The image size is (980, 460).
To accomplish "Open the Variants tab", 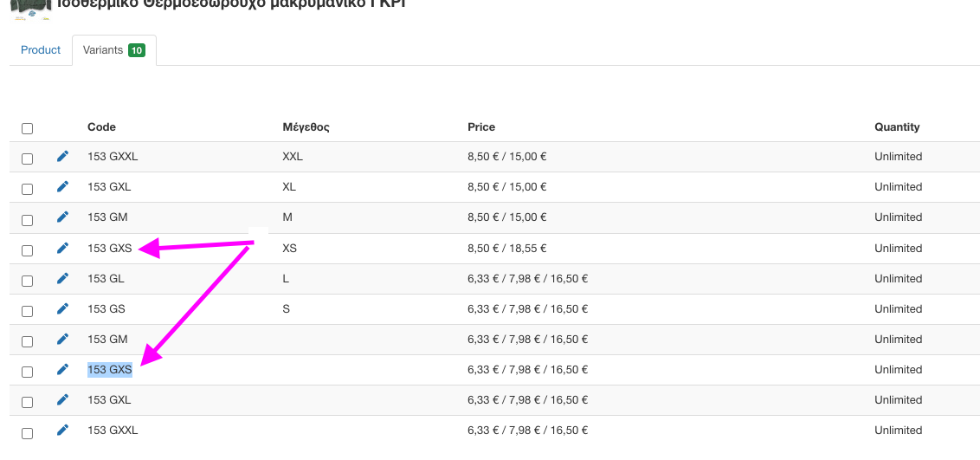I will [x=103, y=50].
